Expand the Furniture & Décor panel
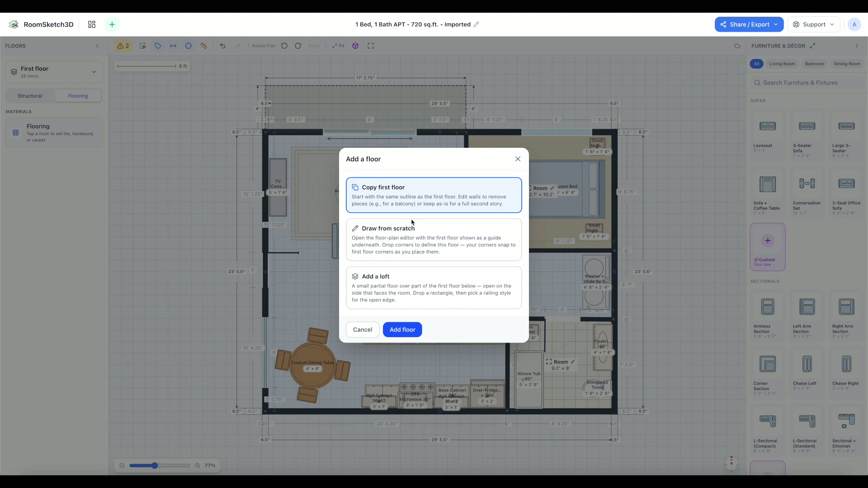 click(812, 46)
